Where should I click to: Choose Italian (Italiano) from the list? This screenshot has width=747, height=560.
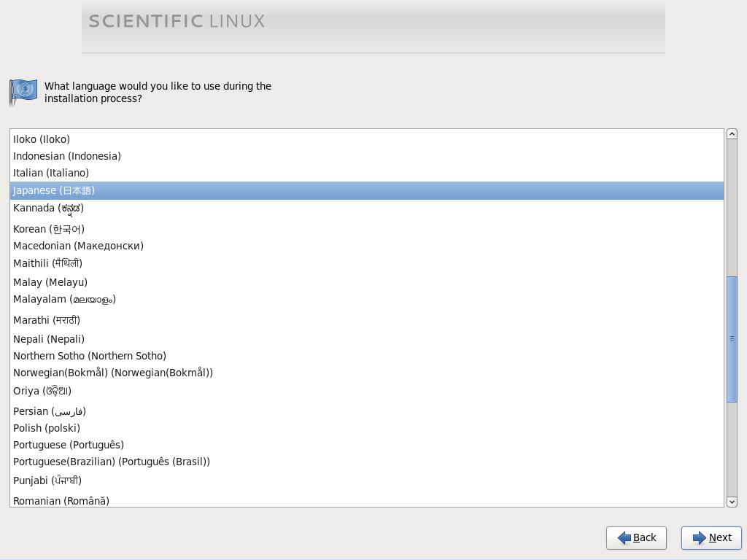367,173
